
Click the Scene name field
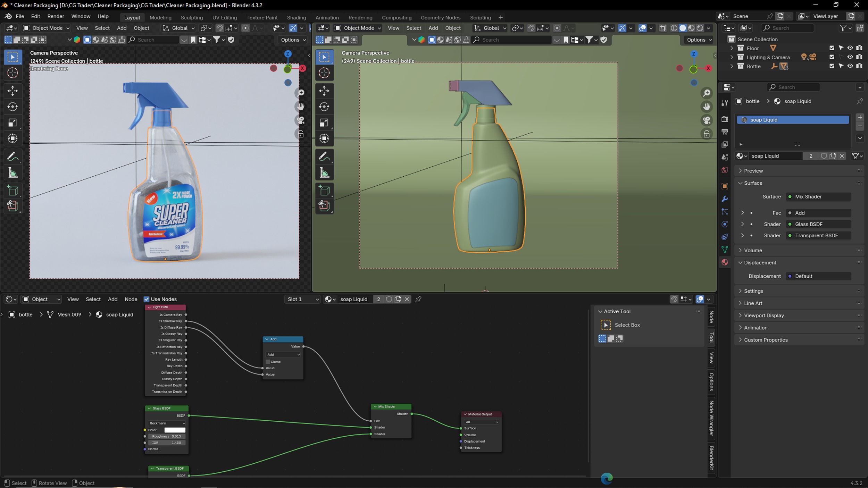749,16
